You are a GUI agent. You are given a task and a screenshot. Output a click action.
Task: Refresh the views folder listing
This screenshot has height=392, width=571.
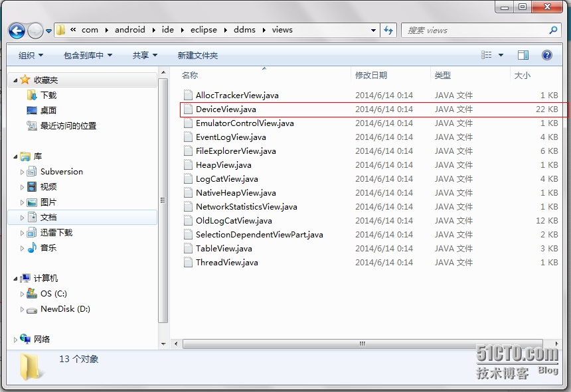388,31
